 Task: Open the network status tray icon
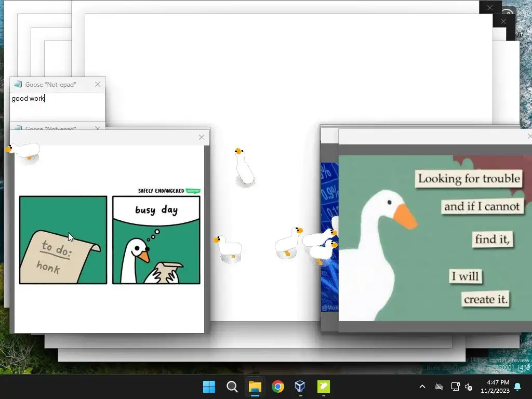[x=455, y=387]
